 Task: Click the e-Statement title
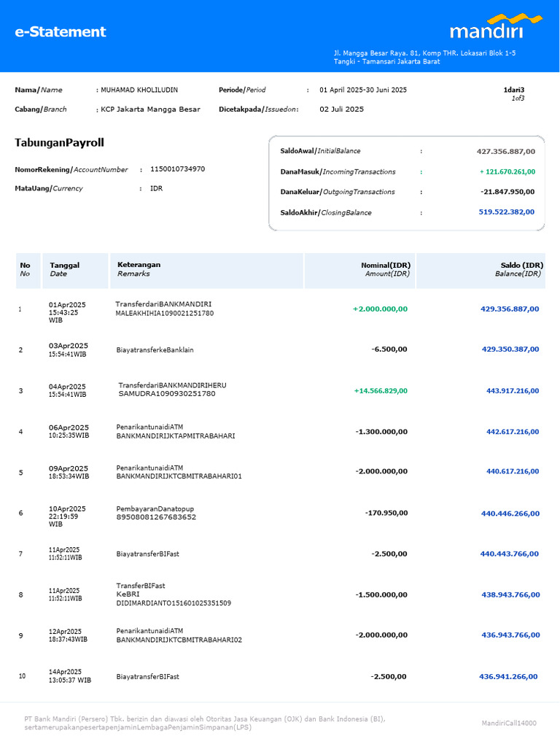pos(61,32)
